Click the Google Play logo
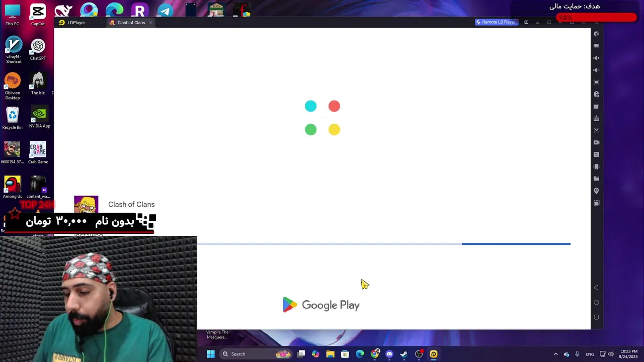The height and width of the screenshot is (362, 644). [321, 305]
